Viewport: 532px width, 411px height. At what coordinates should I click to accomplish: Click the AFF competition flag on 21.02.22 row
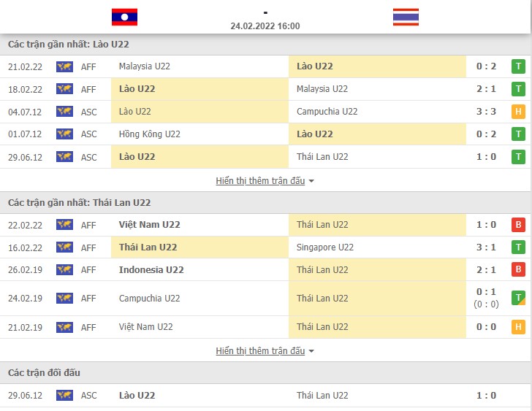click(x=64, y=66)
